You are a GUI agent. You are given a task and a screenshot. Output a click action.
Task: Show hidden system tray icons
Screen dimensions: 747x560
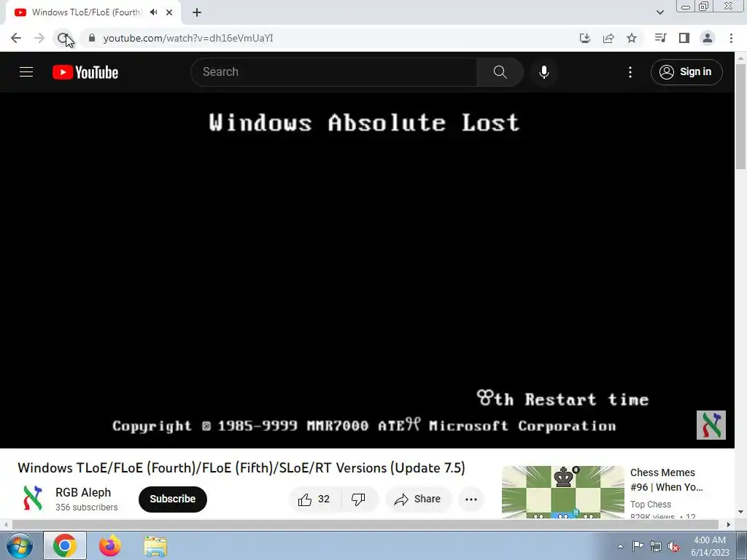(620, 546)
